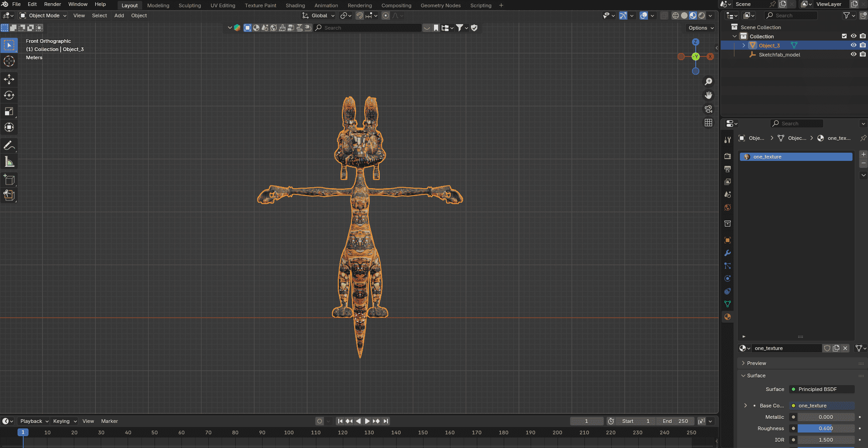Open the Add menu in viewport header
868x448 pixels.
[119, 15]
